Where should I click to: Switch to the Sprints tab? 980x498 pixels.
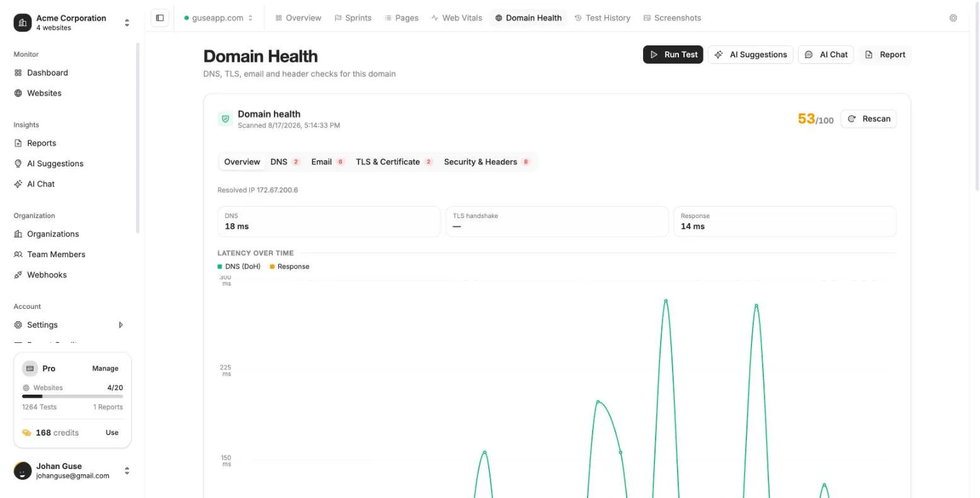353,18
